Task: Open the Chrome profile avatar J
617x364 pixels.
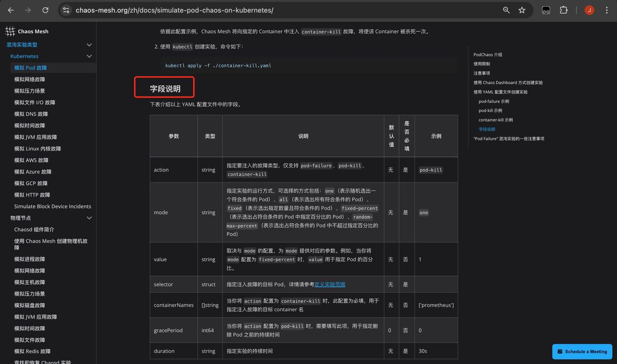Action: [589, 10]
